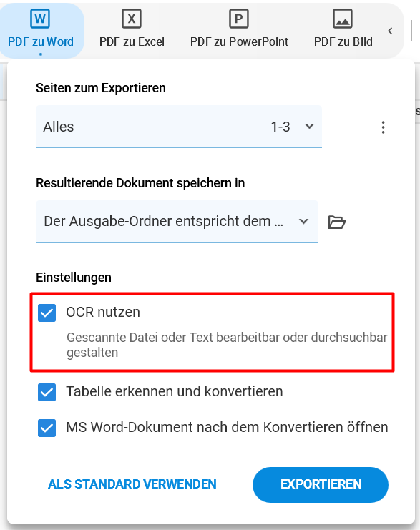
Task: Click the PDF zu PowerPoint icon
Action: pyautogui.click(x=239, y=19)
